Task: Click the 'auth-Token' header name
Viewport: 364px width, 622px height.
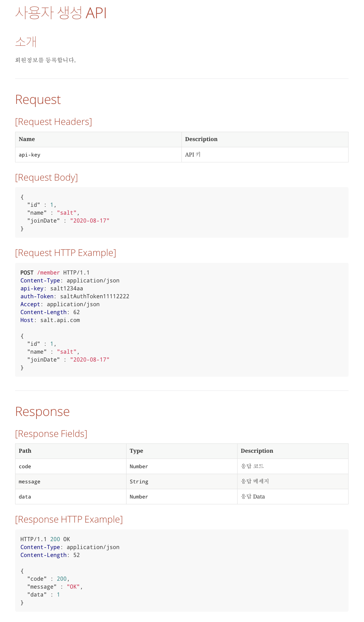Action: click(37, 297)
